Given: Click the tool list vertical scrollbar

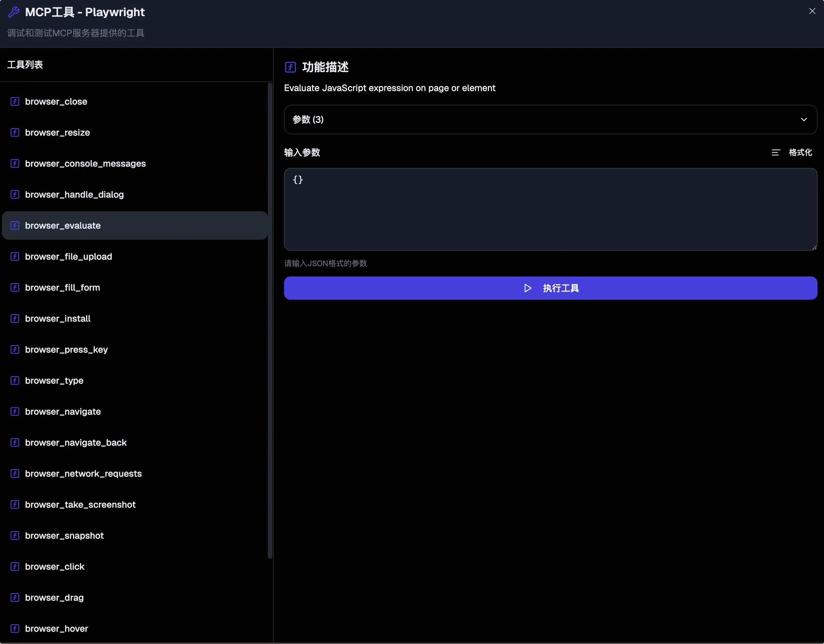Looking at the screenshot, I should point(270,320).
